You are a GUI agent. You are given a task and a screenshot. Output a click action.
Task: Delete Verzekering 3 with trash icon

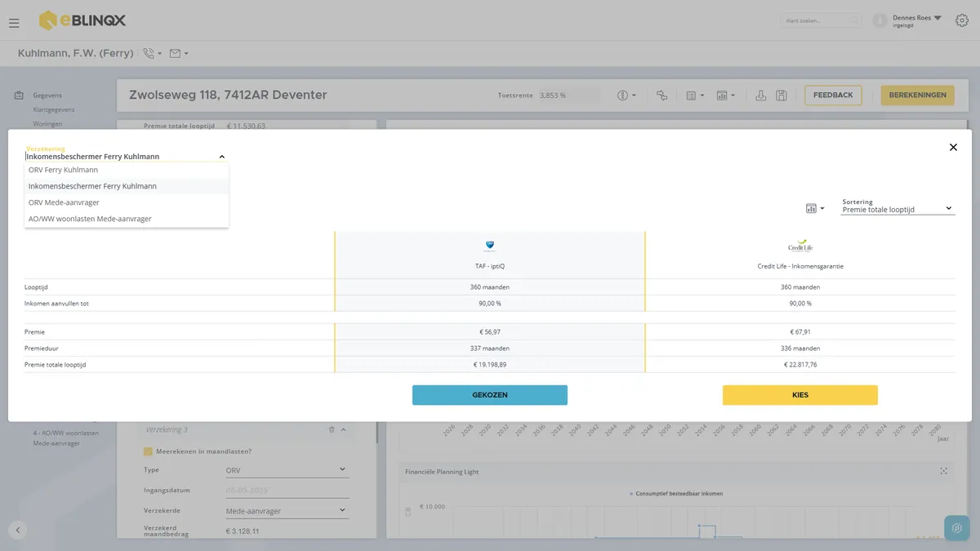[x=332, y=429]
